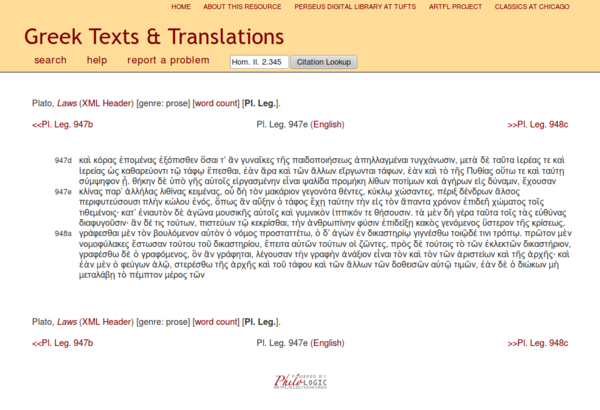The height and width of the screenshot is (410, 600).
Task: Open ABOUT THIS RESOURCE in top navigation
Action: (x=241, y=7)
